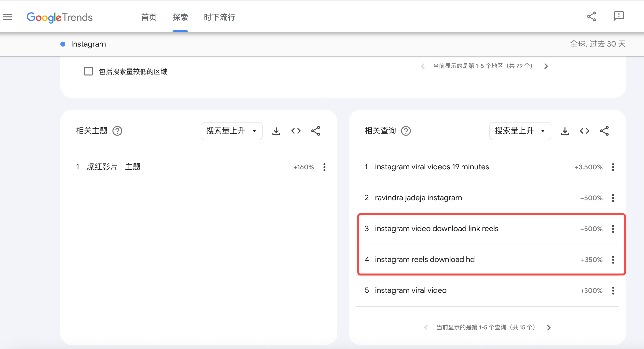Open query ravindra jadeja instagram

pyautogui.click(x=418, y=198)
